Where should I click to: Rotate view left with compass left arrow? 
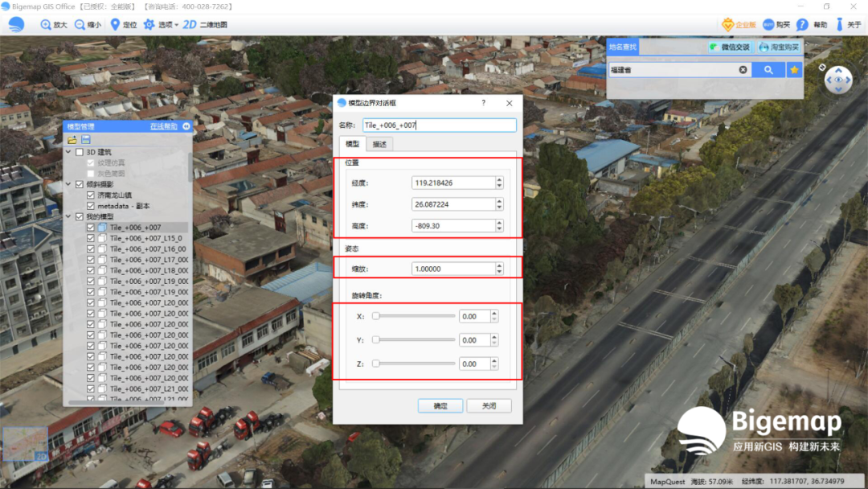(x=829, y=80)
